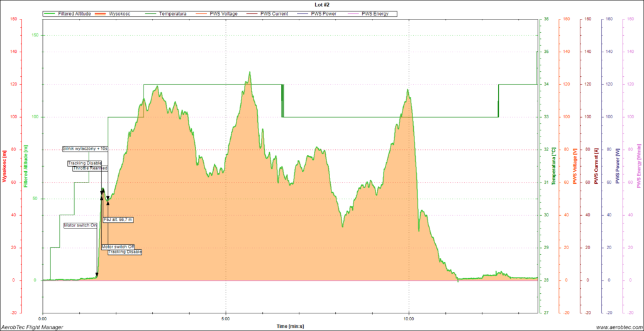
Task: Click the 'Throttle Rearmed' annotation label
Action: 90,169
